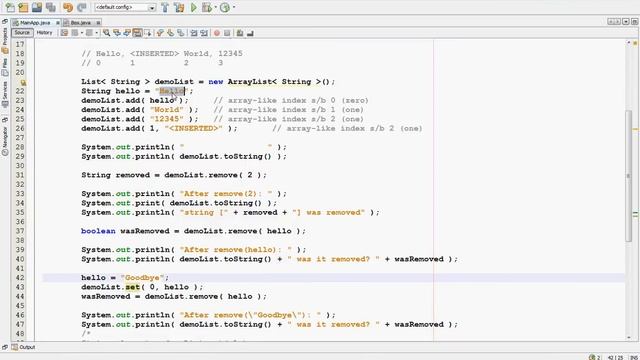Click the vertical scrollbar thumb in the editor
640x360 pixels.
click(629, 176)
